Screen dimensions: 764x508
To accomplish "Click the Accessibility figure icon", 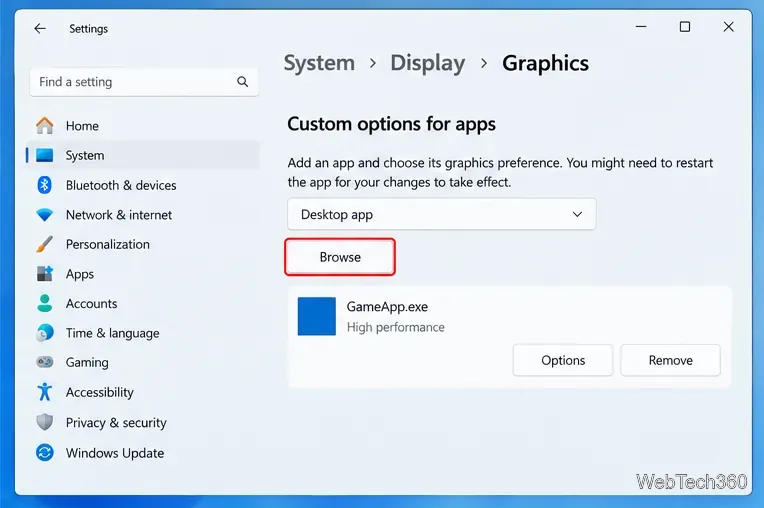I will point(45,392).
